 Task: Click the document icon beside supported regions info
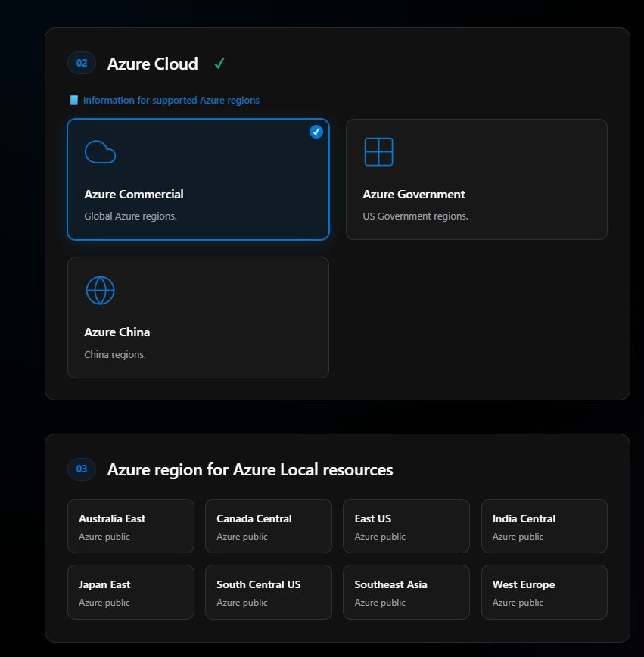[x=74, y=101]
